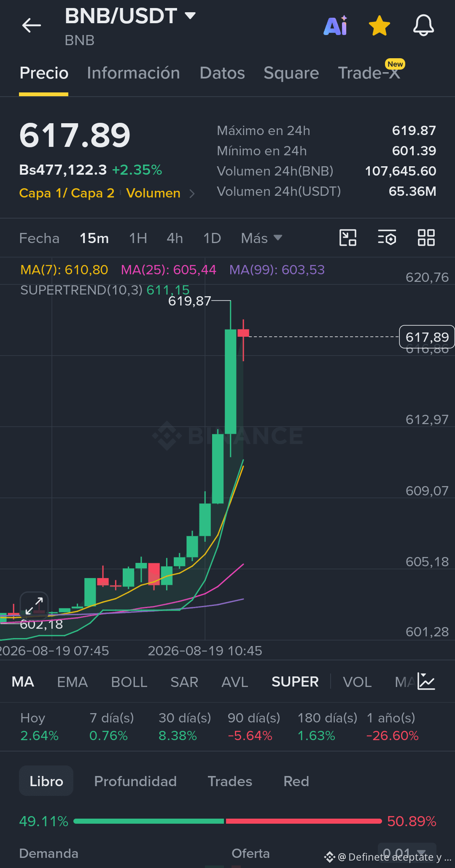Select the 180 día(s) 1.63% performance
This screenshot has height=868, width=455.
327,727
